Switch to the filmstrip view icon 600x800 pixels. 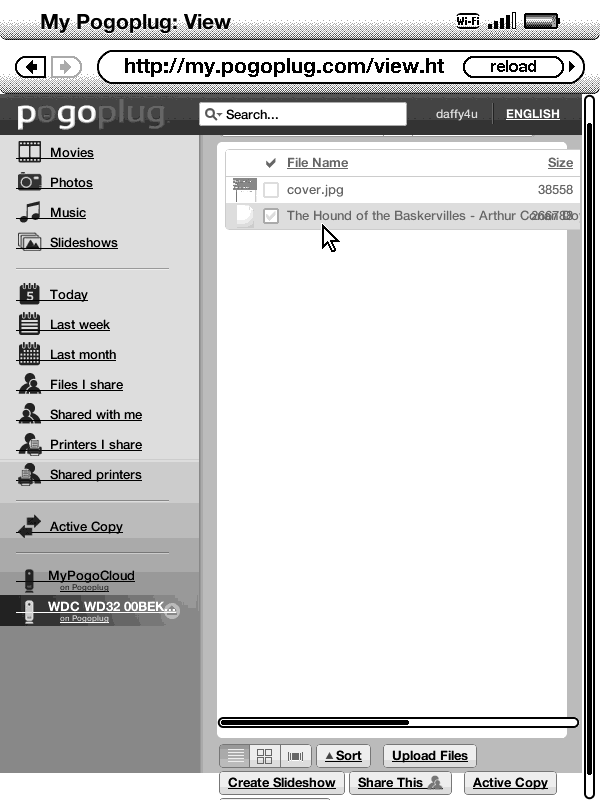[295, 756]
